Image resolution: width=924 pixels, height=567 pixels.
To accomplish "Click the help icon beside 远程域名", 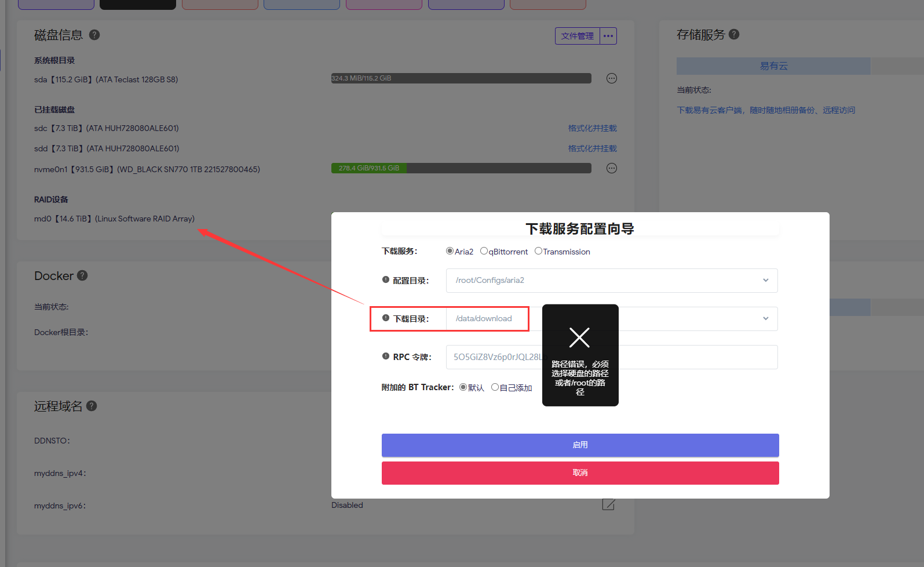I will coord(92,406).
